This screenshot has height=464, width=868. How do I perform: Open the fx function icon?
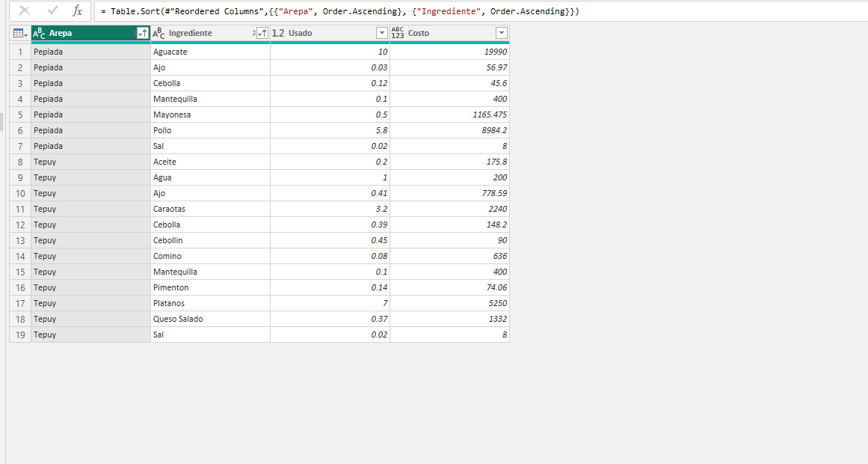78,10
